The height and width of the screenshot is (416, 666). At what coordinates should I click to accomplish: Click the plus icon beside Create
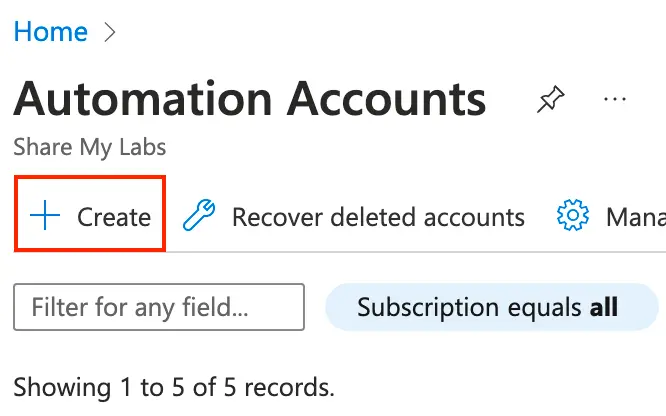pyautogui.click(x=45, y=216)
